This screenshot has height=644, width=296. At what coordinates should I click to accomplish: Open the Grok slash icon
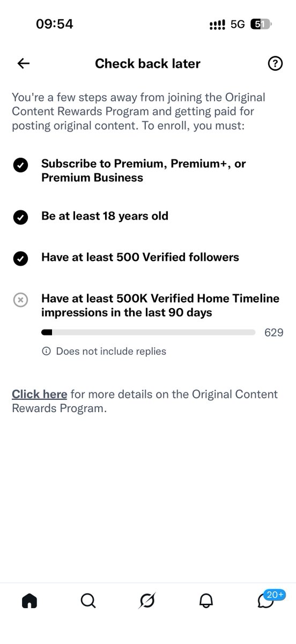pos(147,602)
